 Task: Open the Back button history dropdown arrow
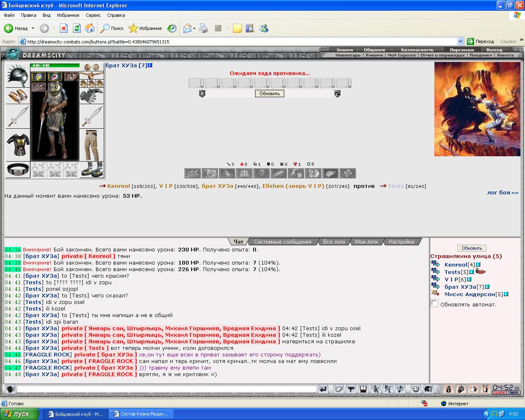(33, 28)
